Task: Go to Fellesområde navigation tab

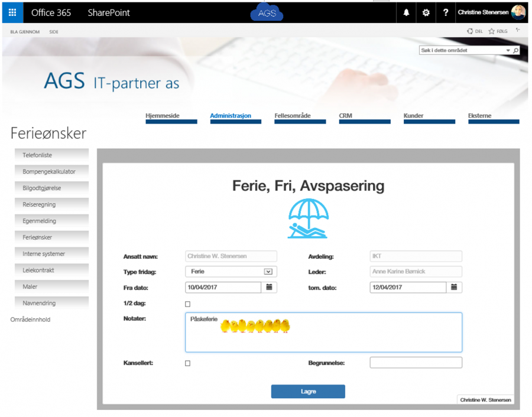Action: click(300, 118)
